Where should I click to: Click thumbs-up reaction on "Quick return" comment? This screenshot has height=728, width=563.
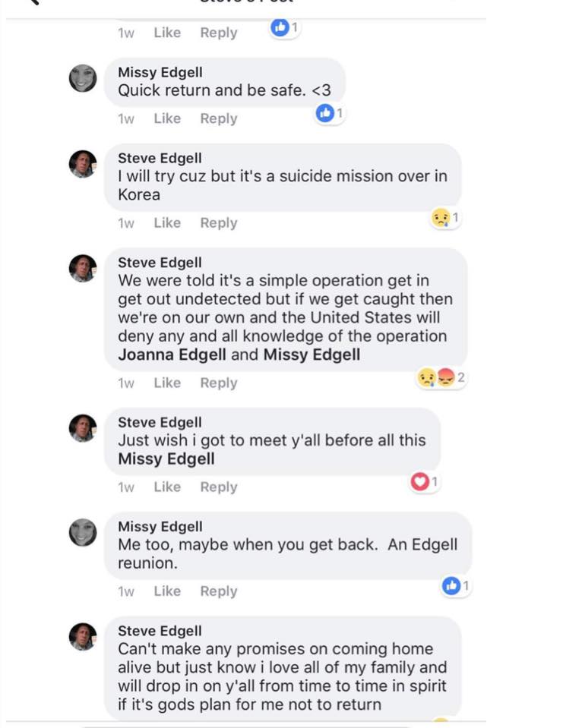pyautogui.click(x=325, y=114)
